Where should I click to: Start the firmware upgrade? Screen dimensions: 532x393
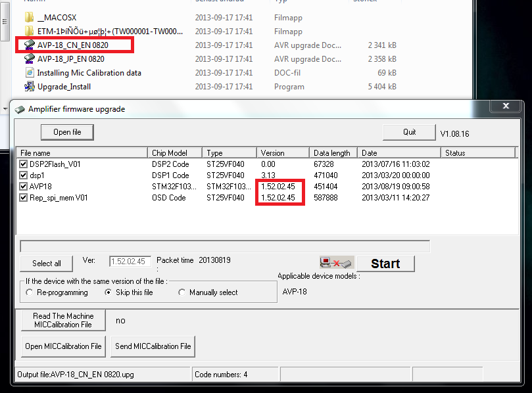click(385, 264)
